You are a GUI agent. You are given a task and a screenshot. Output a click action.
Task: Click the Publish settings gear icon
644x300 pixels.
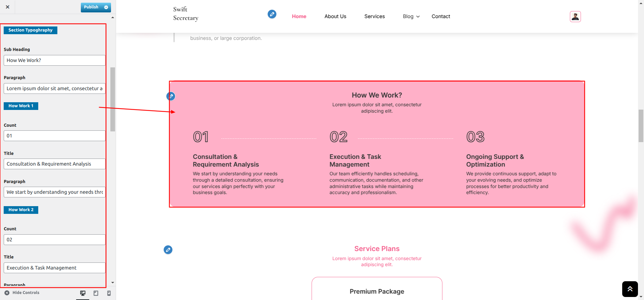pyautogui.click(x=106, y=7)
